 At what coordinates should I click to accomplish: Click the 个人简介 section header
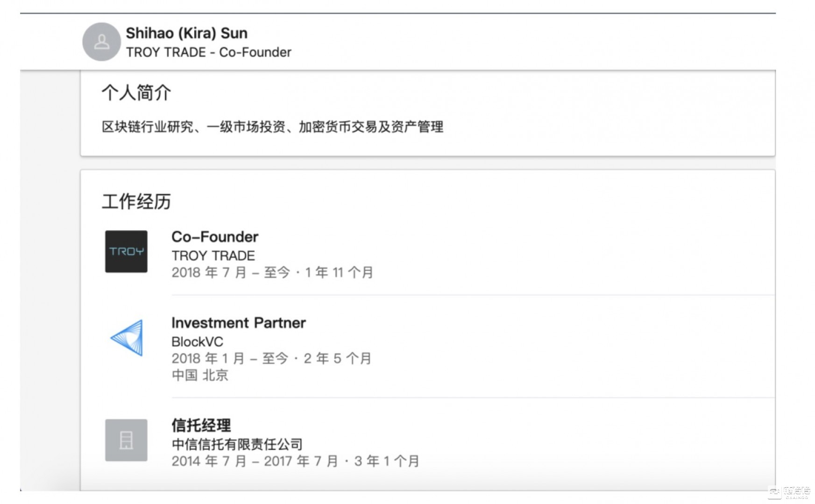136,93
